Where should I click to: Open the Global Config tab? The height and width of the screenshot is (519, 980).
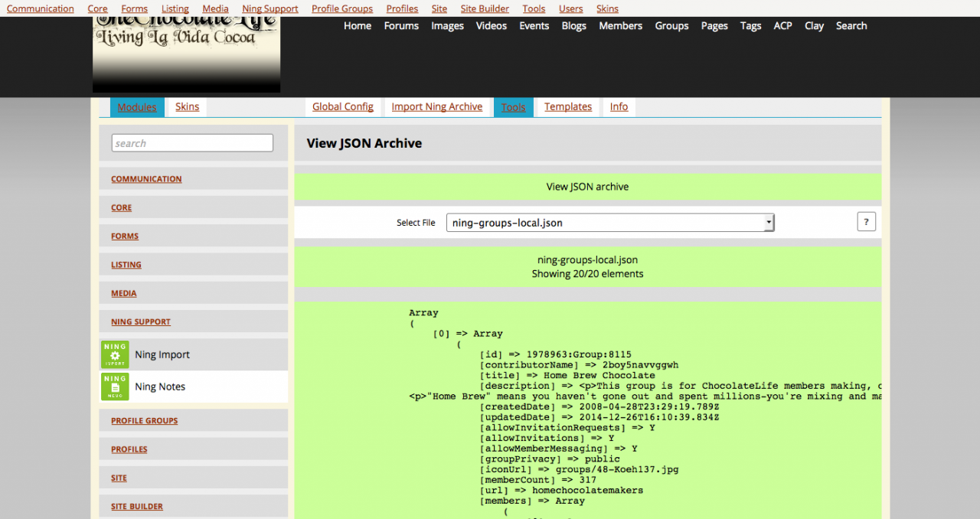pos(342,107)
